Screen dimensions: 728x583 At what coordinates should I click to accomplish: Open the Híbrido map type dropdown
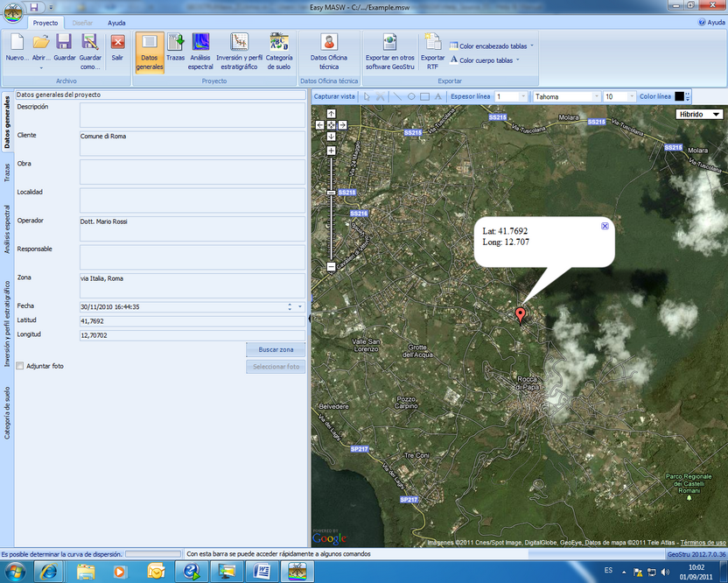(699, 115)
